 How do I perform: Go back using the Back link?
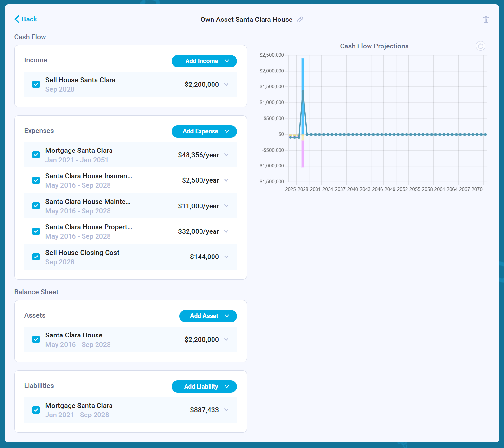[26, 19]
